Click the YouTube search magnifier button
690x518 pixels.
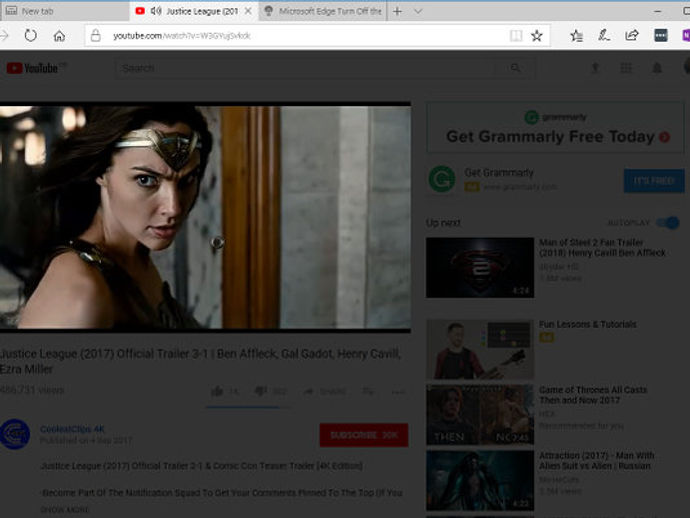515,68
